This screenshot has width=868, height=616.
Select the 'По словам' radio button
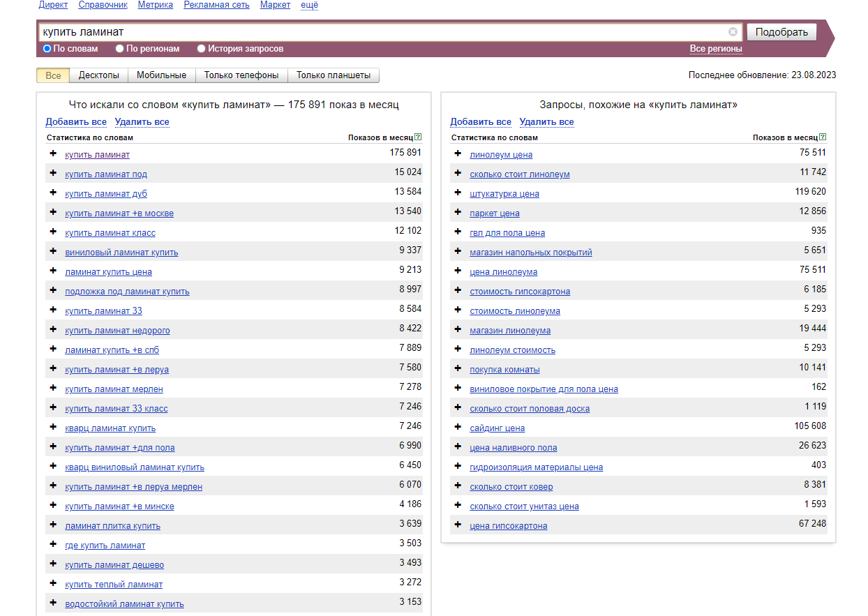[47, 49]
